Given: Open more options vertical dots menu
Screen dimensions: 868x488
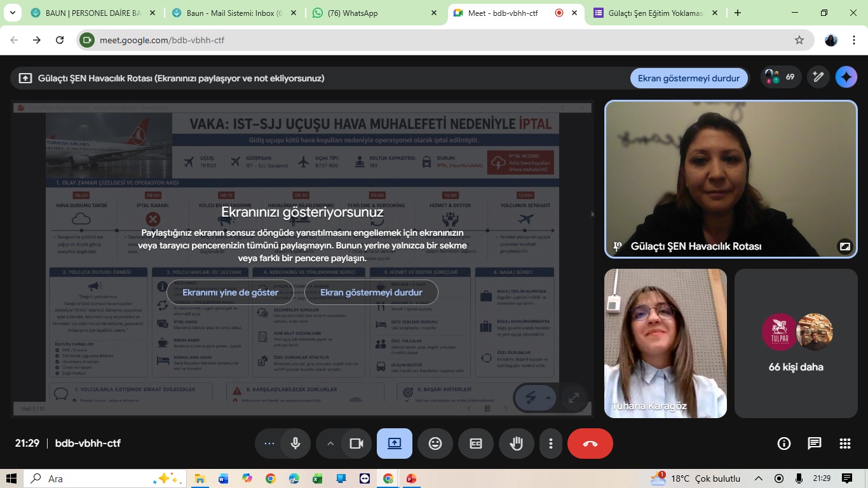Looking at the screenshot, I should point(551,444).
